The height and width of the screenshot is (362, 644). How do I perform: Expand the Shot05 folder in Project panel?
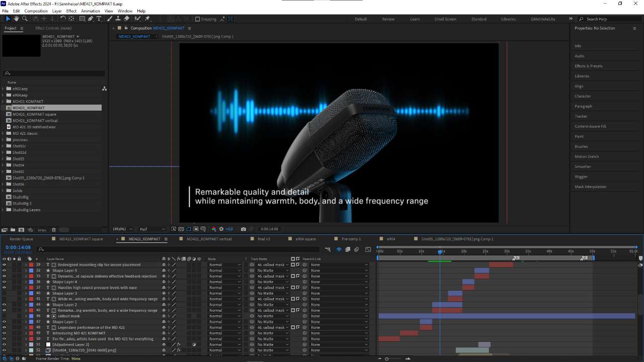(x=3, y=171)
